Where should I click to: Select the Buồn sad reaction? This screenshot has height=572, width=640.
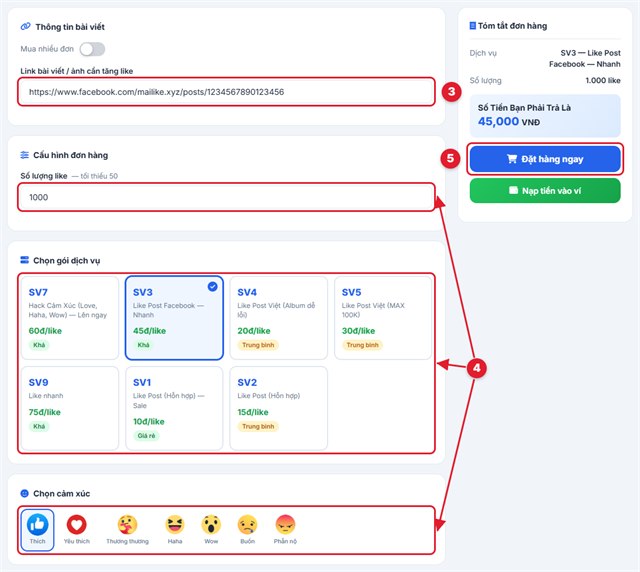click(247, 530)
